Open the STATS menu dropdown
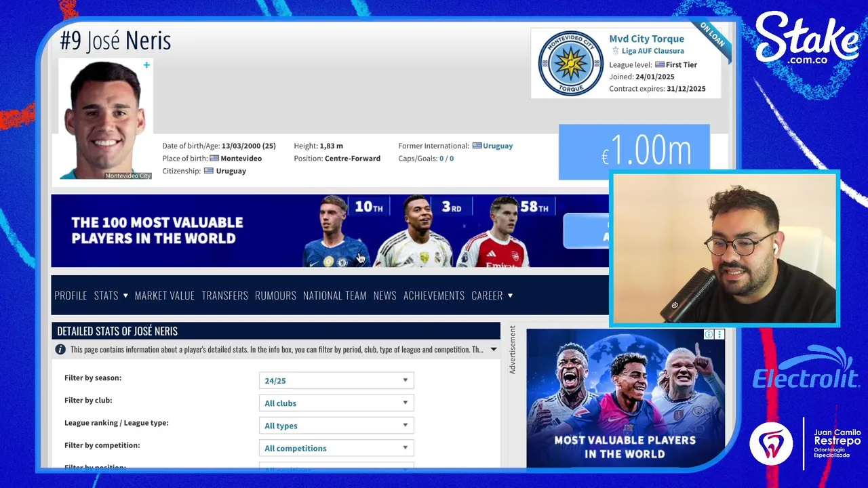 point(111,296)
